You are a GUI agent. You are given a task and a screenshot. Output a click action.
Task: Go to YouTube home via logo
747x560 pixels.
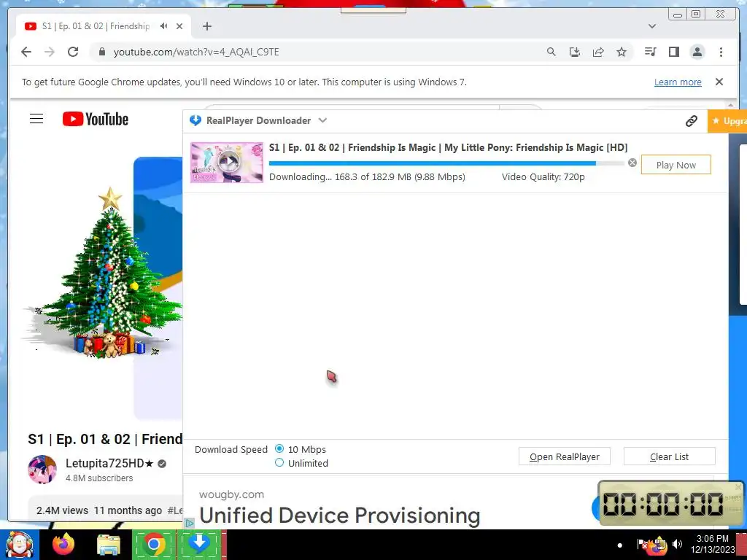tap(96, 119)
